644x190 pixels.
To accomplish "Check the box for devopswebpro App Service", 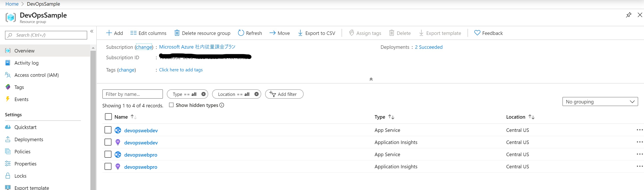I will point(108,154).
